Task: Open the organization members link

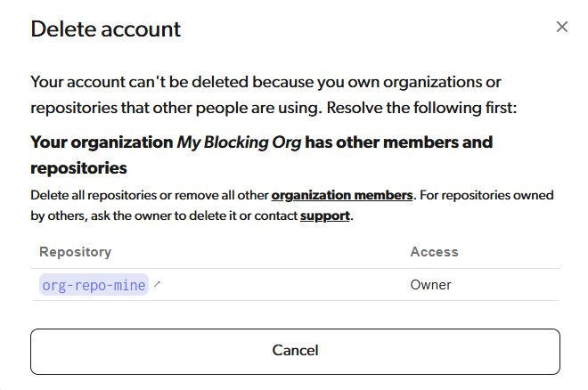Action: [341, 195]
